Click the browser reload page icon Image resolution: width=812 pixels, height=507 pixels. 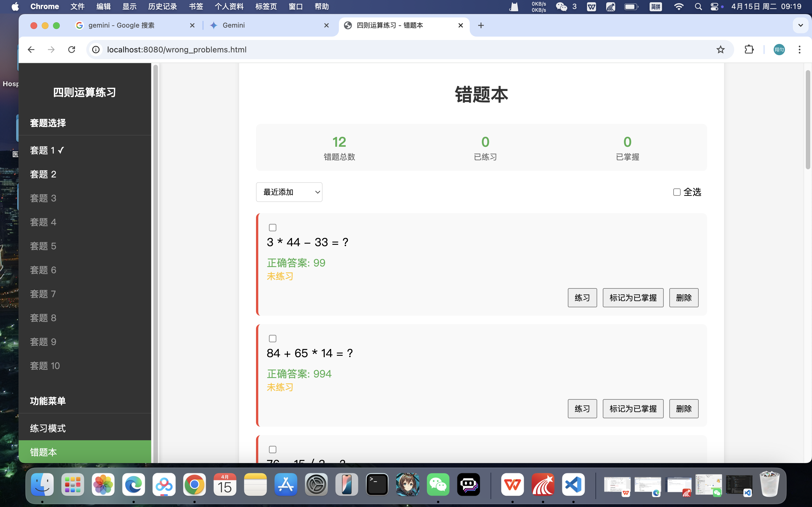(x=71, y=50)
